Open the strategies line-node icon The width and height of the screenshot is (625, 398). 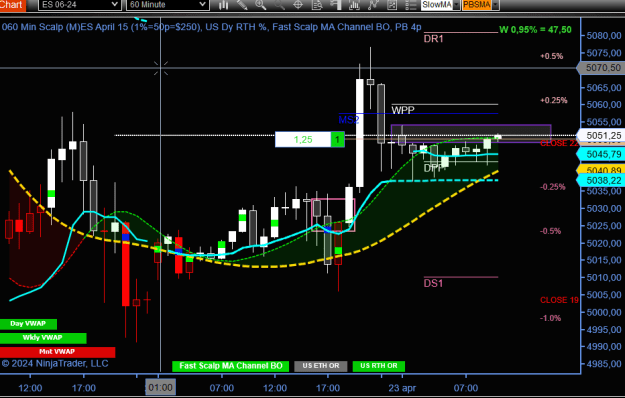pos(373,5)
